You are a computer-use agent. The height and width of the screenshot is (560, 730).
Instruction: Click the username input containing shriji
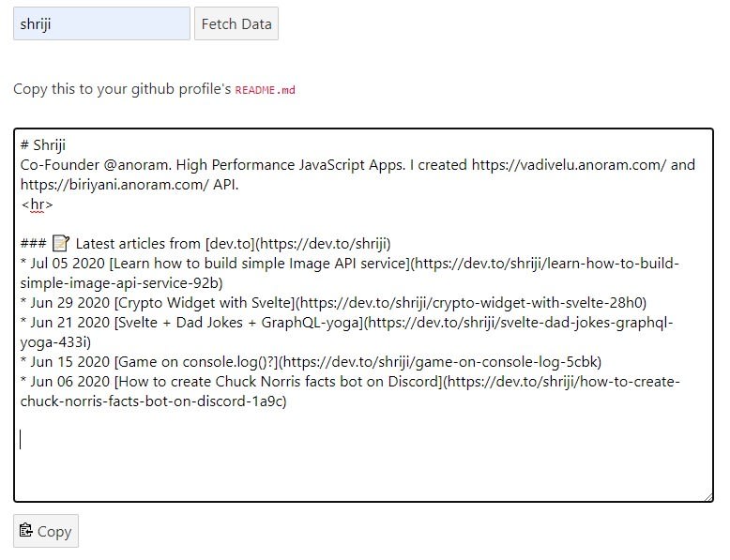click(101, 23)
